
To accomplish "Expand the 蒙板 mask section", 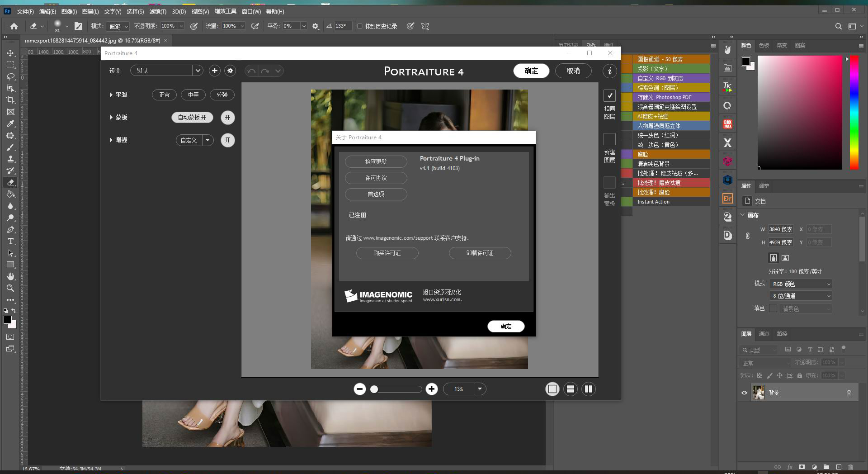I will (111, 117).
